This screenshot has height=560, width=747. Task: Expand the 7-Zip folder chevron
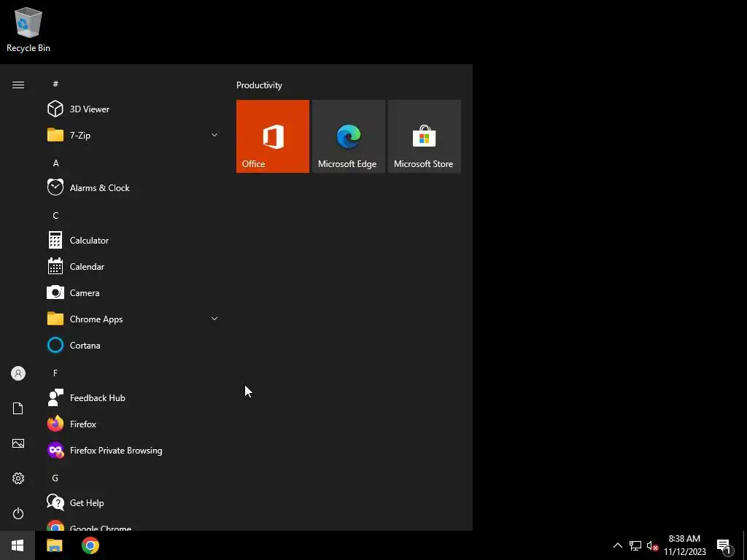[214, 135]
